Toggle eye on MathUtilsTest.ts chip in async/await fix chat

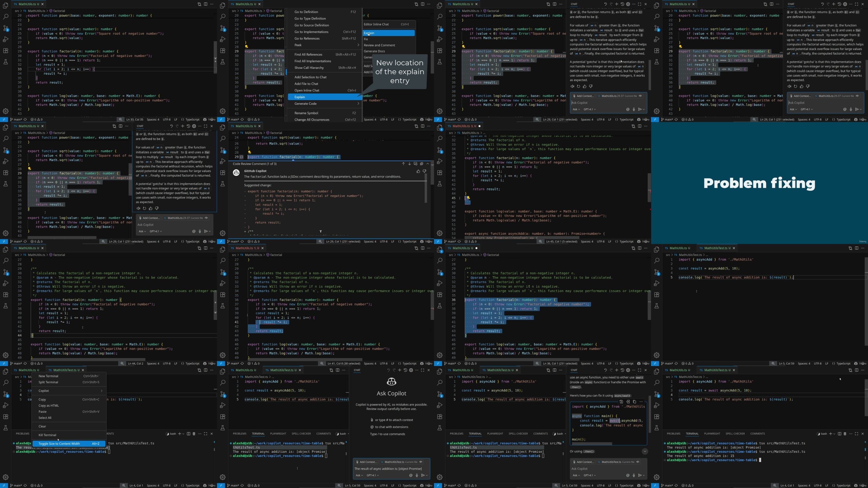point(637,462)
